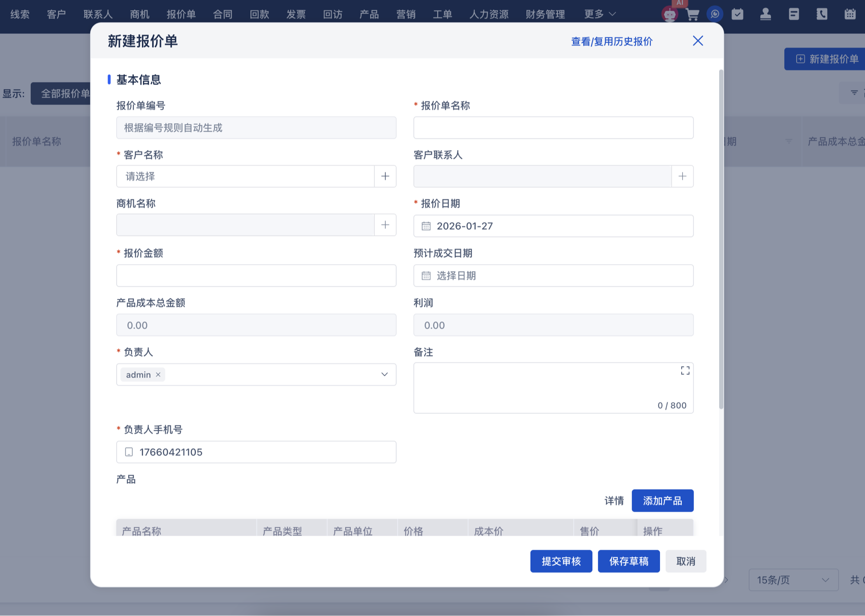Go to the 合同 menu item
Screen dimensions: 865x616
(223, 14)
